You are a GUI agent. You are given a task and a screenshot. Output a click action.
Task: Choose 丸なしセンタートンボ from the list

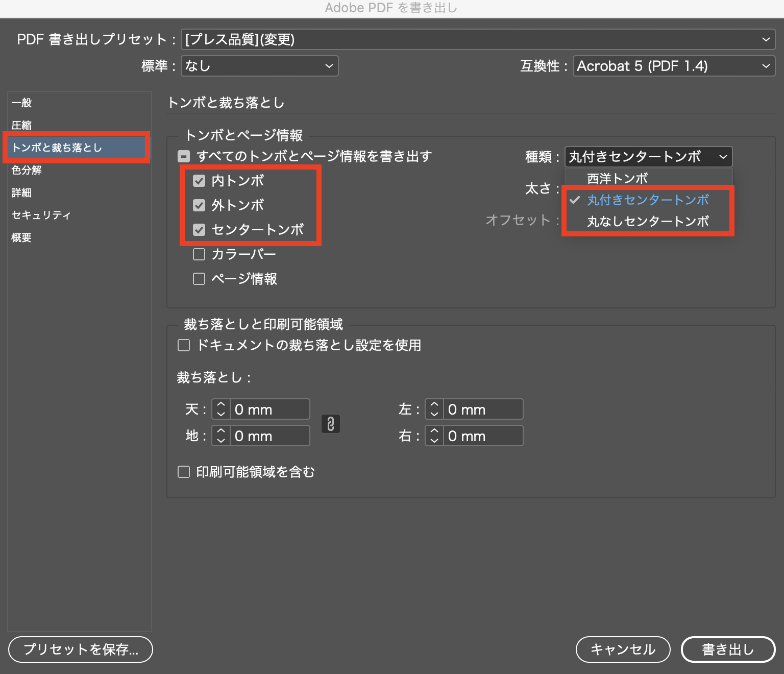pyautogui.click(x=648, y=221)
